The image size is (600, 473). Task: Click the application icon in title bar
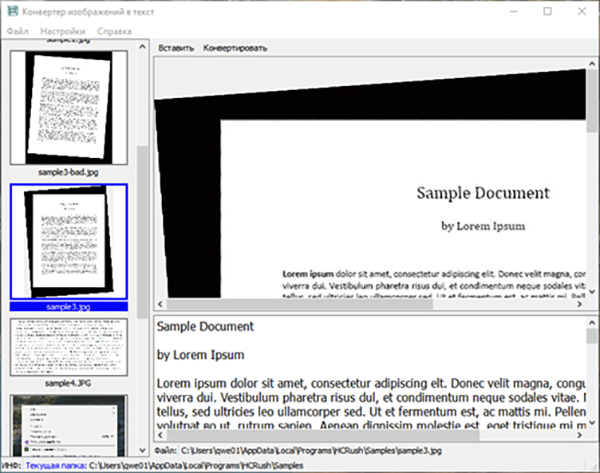13,11
